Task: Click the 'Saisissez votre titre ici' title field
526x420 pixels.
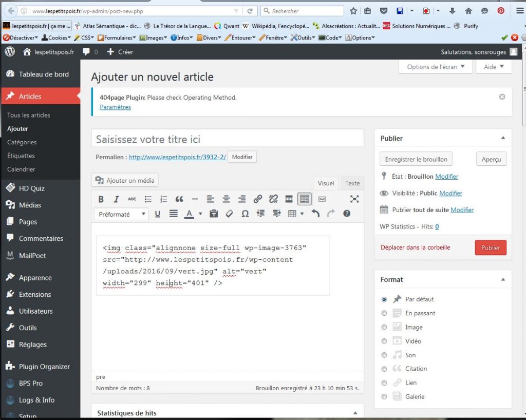Action: tap(227, 139)
